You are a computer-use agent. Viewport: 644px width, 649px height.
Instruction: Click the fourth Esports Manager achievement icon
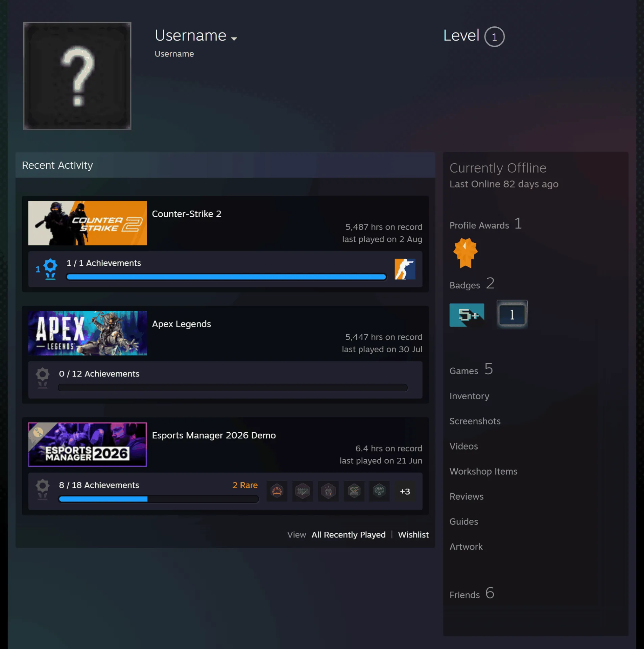point(354,491)
